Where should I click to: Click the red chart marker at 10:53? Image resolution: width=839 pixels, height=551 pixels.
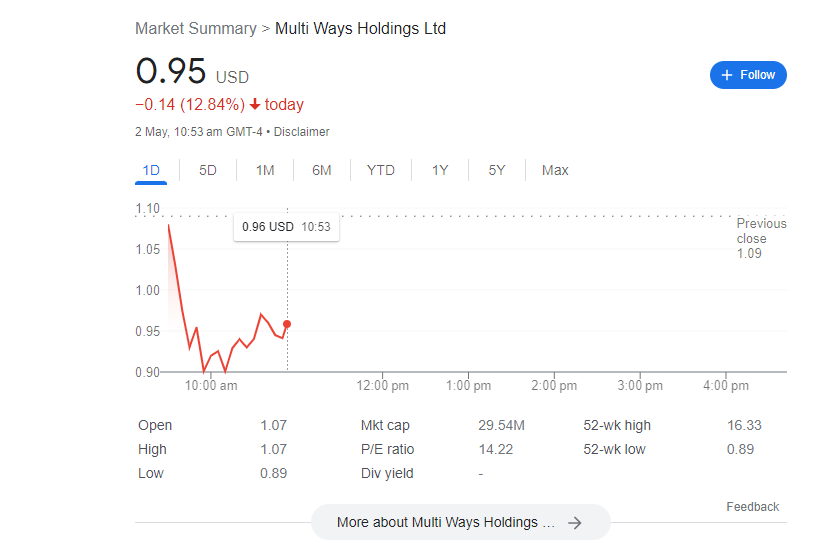pos(287,324)
